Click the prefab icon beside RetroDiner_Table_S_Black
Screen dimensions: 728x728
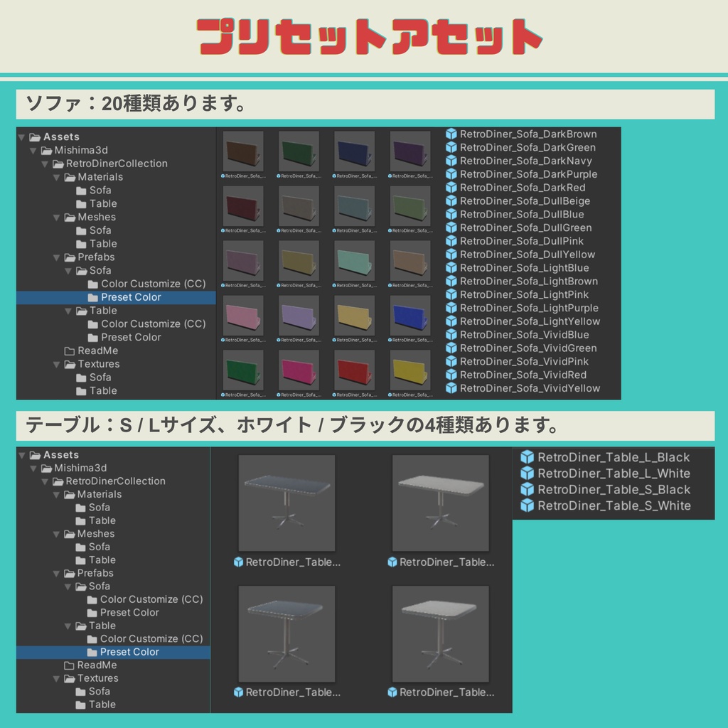tap(527, 489)
